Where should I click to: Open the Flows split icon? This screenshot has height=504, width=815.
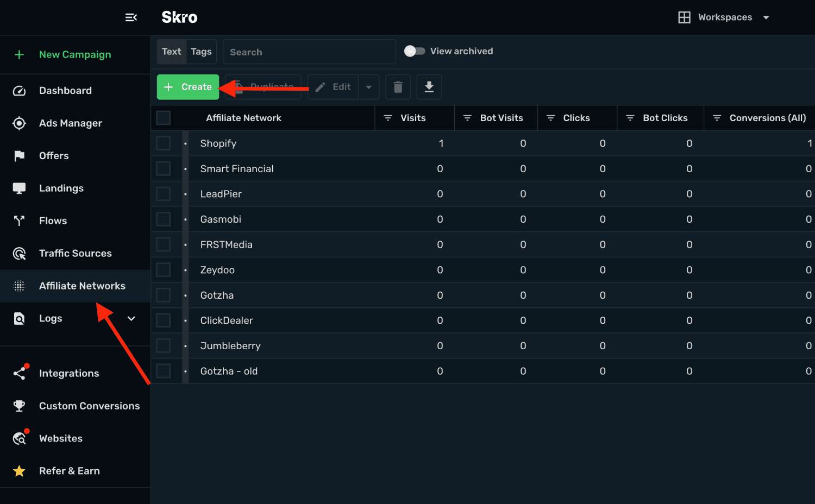19,220
